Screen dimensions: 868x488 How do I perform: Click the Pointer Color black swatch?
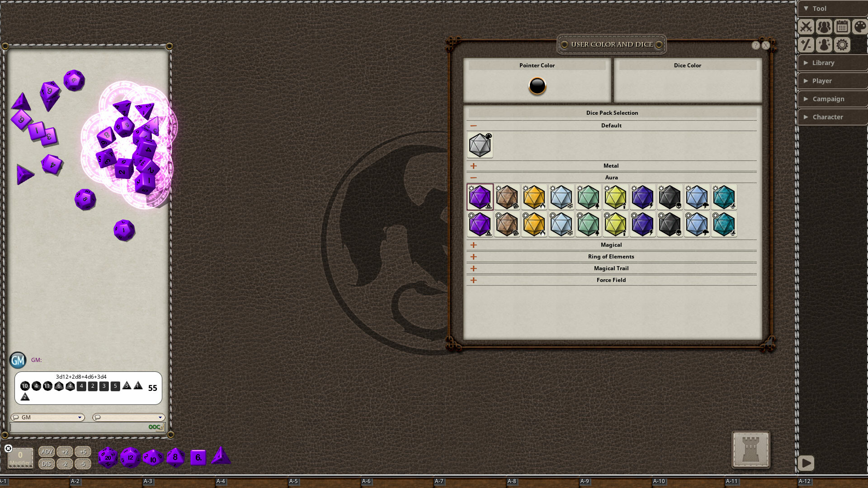point(537,85)
